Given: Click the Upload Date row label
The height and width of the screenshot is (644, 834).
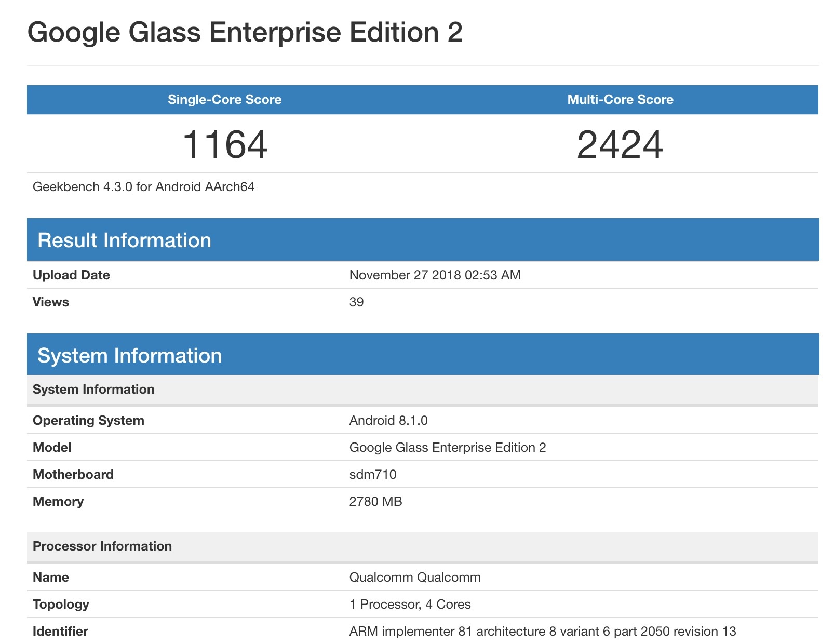Looking at the screenshot, I should 71,275.
